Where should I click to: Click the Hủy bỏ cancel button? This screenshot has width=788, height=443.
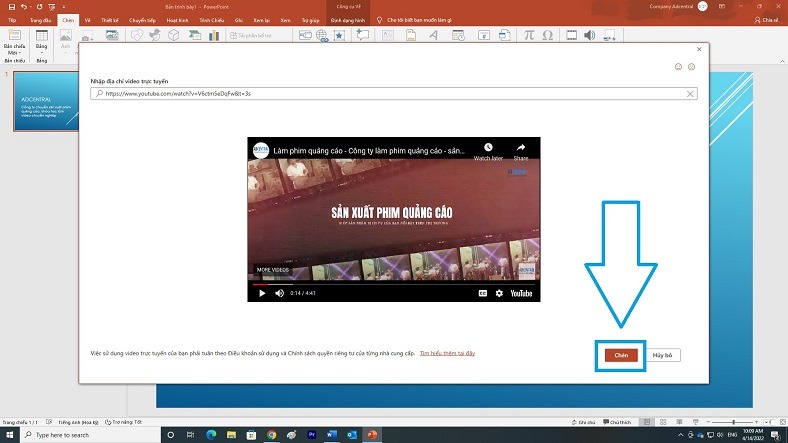666,355
